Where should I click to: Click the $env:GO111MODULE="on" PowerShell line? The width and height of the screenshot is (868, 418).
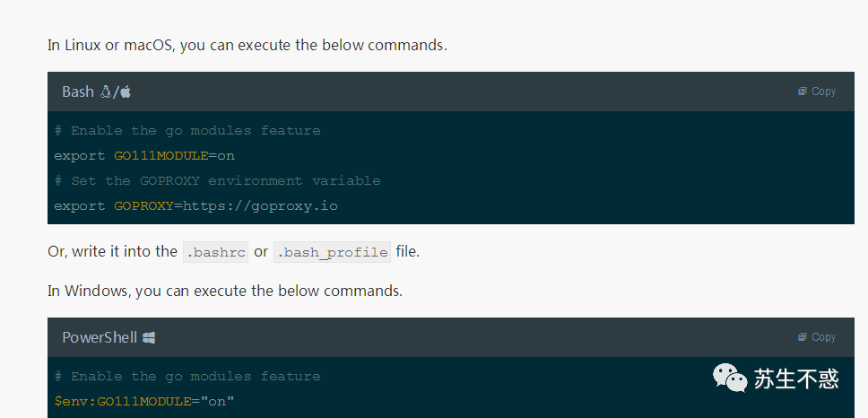pos(144,401)
